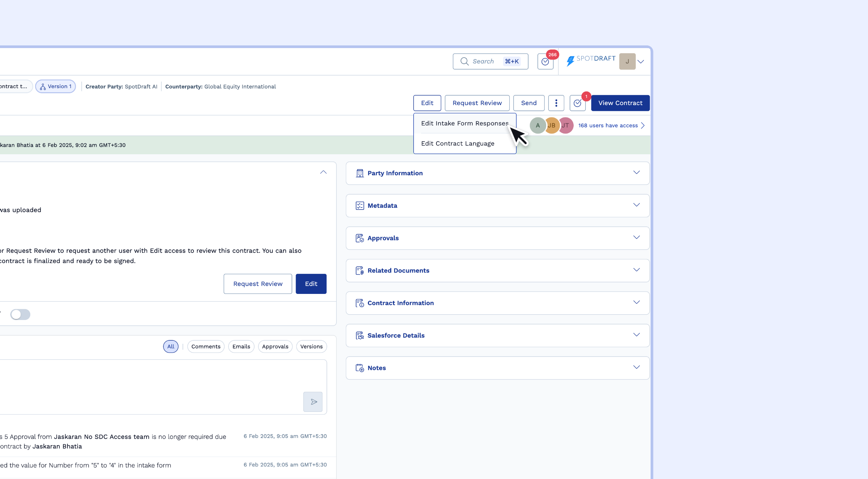Open the account dropdown arrow next to avatar
This screenshot has width=868, height=479.
pos(641,62)
